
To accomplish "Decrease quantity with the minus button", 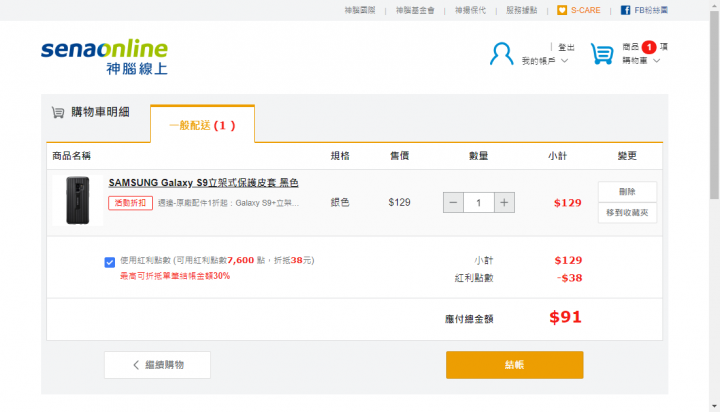I will coord(453,203).
